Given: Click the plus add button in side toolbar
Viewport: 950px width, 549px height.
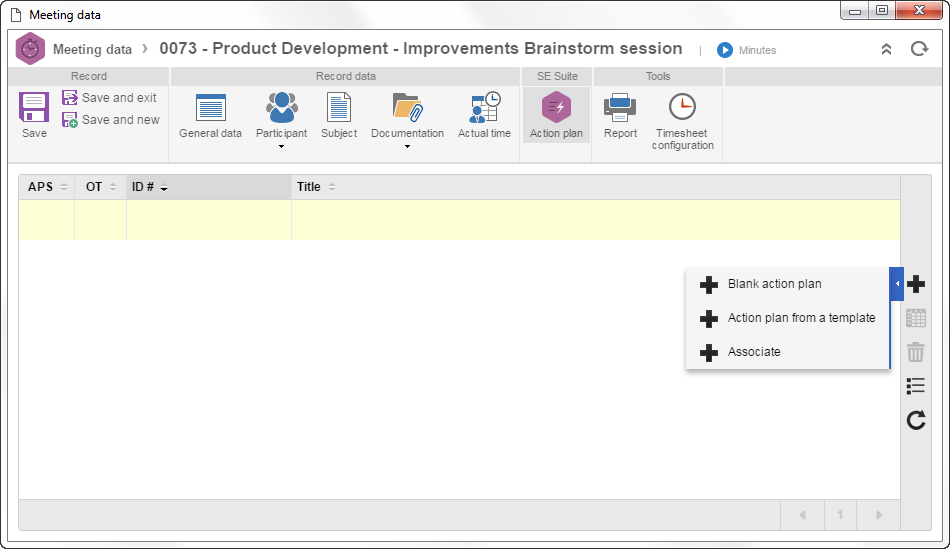Looking at the screenshot, I should click(x=916, y=284).
